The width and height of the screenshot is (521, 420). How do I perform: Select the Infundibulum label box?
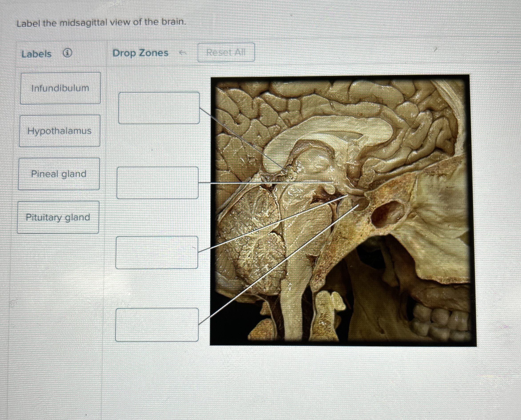[60, 88]
